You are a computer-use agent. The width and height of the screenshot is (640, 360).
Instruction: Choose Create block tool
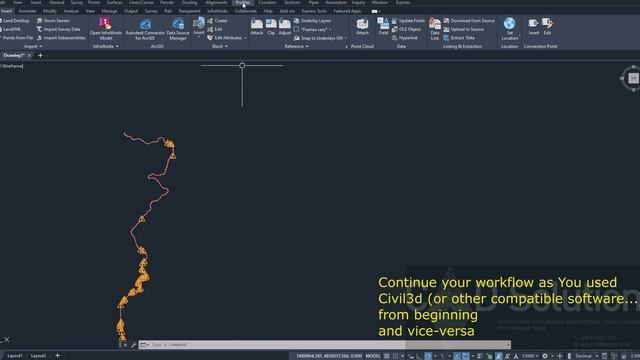coord(217,20)
